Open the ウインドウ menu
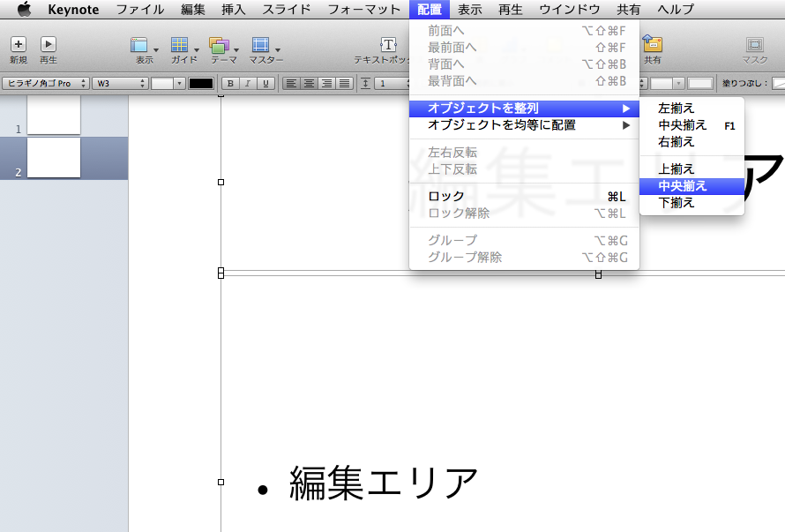 [569, 9]
